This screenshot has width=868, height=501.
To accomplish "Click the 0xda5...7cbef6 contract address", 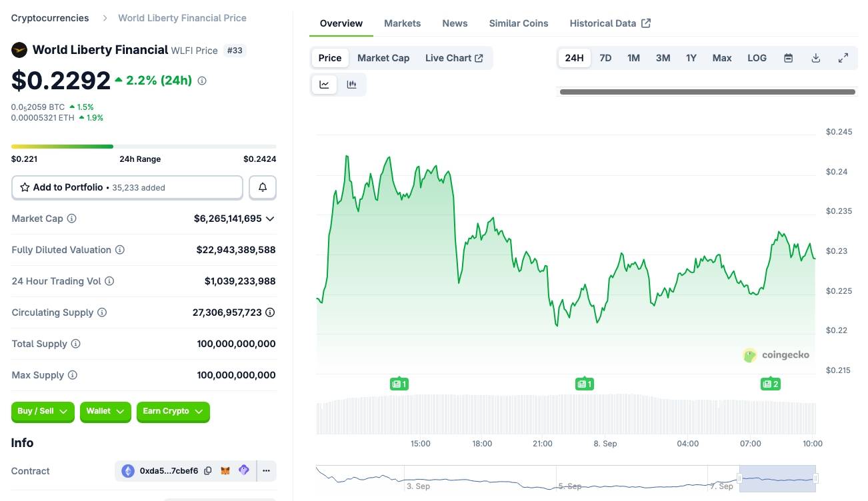I will (x=169, y=471).
